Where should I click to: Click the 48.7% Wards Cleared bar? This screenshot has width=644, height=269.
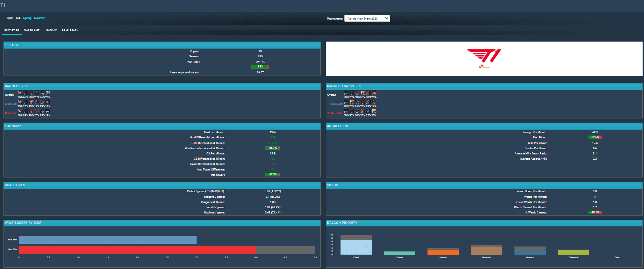click(595, 212)
